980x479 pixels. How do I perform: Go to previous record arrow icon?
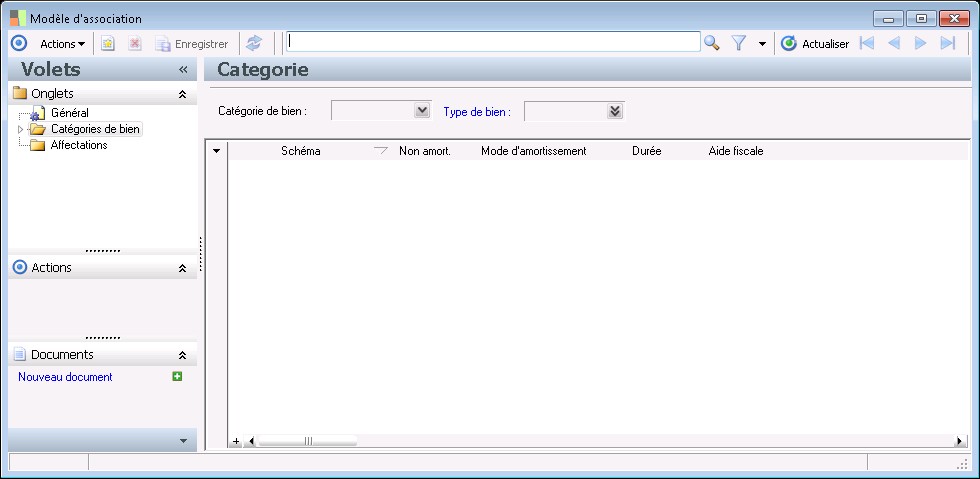[x=894, y=43]
